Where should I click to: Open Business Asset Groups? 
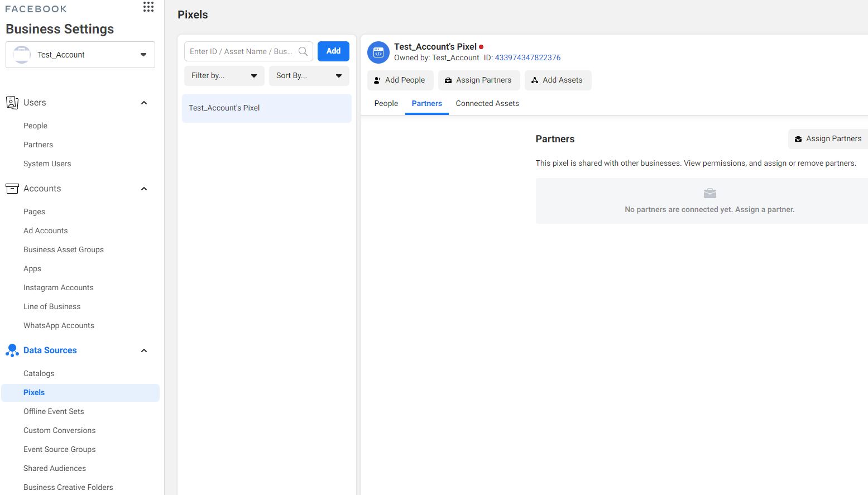(x=64, y=249)
